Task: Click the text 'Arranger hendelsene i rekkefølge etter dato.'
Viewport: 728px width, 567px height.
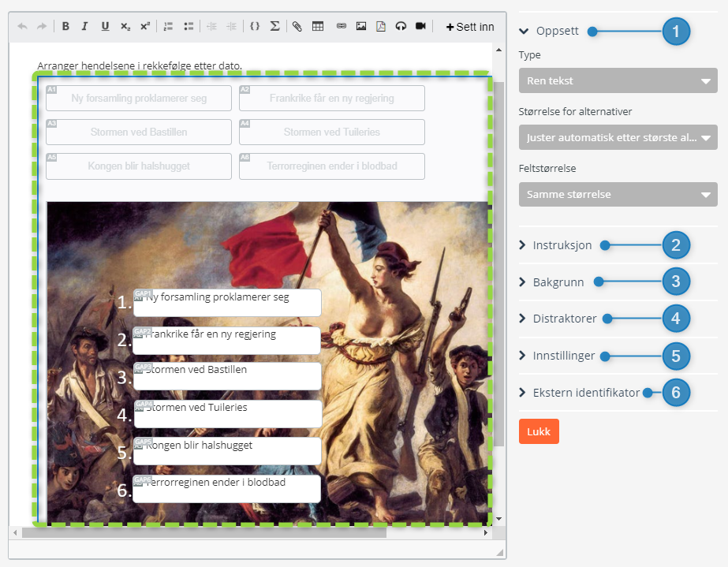Action: (140, 65)
